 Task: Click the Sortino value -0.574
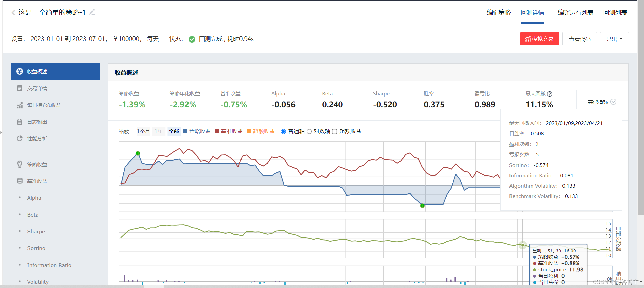(x=541, y=165)
